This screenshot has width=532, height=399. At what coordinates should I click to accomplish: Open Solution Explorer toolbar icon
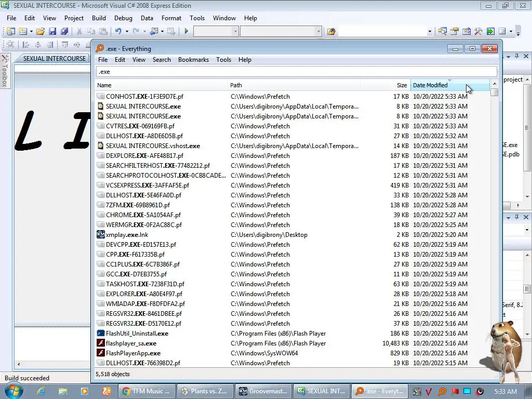(x=442, y=31)
